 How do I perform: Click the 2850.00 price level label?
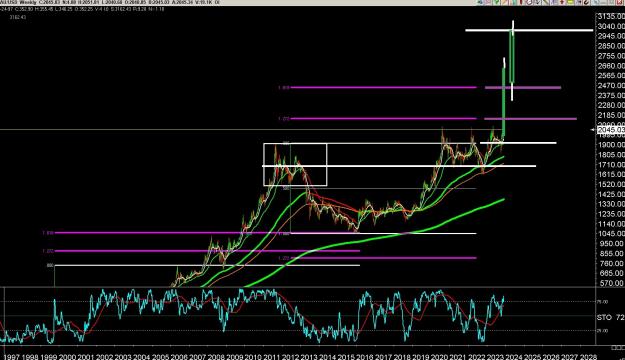611,46
